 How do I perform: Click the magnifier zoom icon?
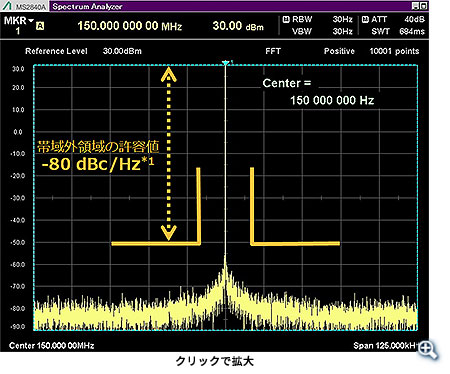pos(429,350)
